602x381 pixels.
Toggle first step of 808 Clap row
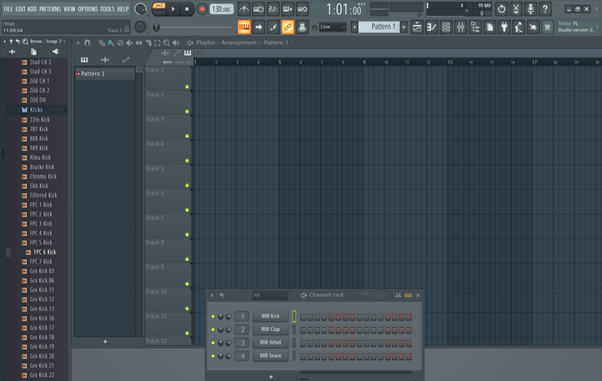point(303,329)
